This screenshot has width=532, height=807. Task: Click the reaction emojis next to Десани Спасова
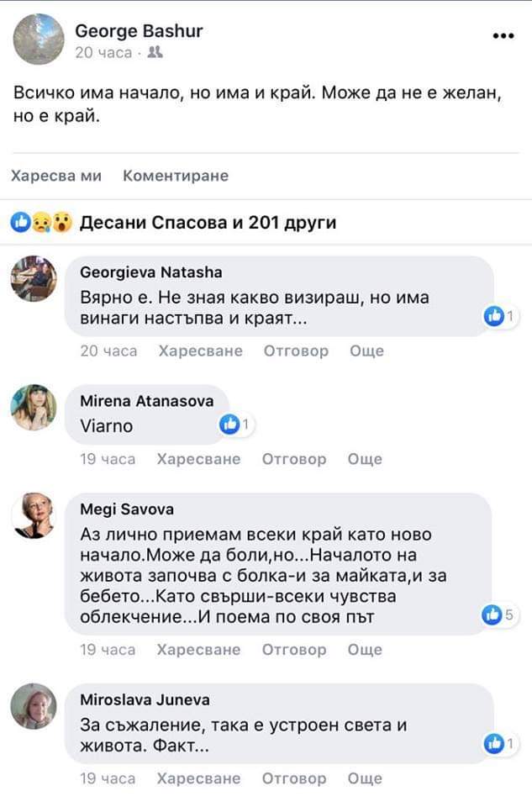pos(42,223)
